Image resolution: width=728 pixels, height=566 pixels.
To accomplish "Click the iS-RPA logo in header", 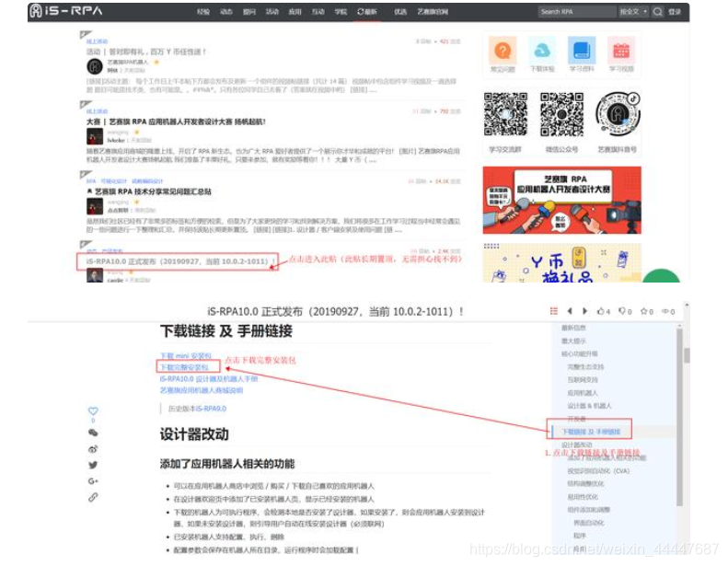I will (66, 11).
